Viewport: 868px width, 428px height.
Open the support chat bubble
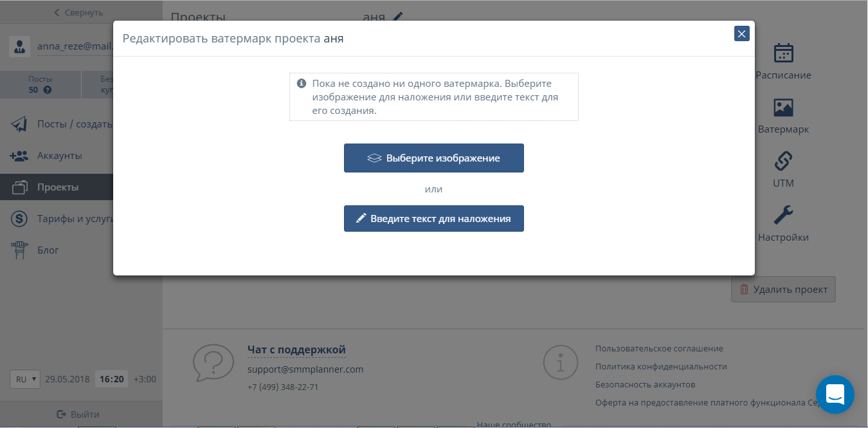click(x=835, y=395)
